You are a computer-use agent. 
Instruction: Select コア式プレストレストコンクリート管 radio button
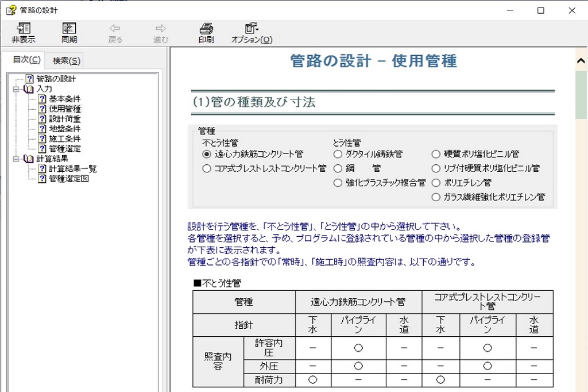(207, 168)
